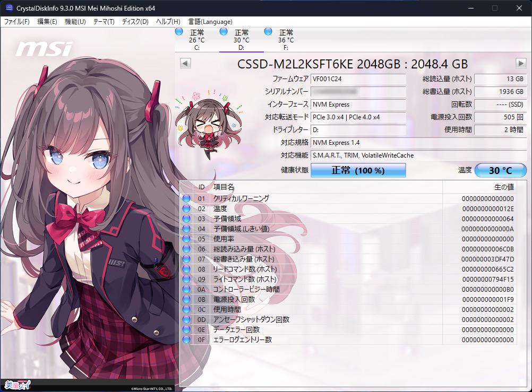
Task: Select the アンセーフシャットダウン回数 attribute name
Action: 251,319
